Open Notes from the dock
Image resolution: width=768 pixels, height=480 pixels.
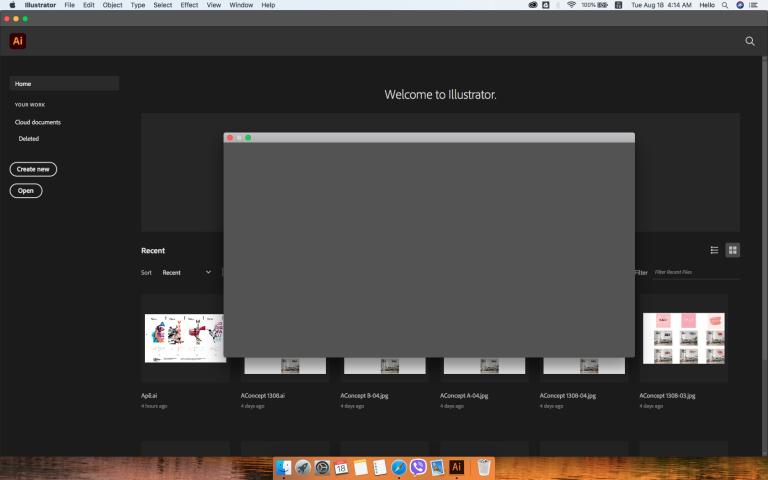tap(360, 467)
